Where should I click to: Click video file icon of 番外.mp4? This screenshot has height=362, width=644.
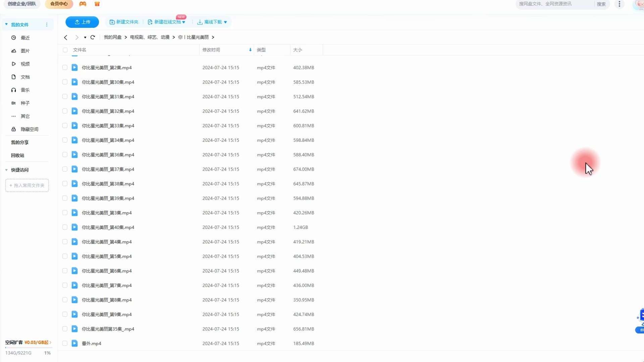point(74,344)
